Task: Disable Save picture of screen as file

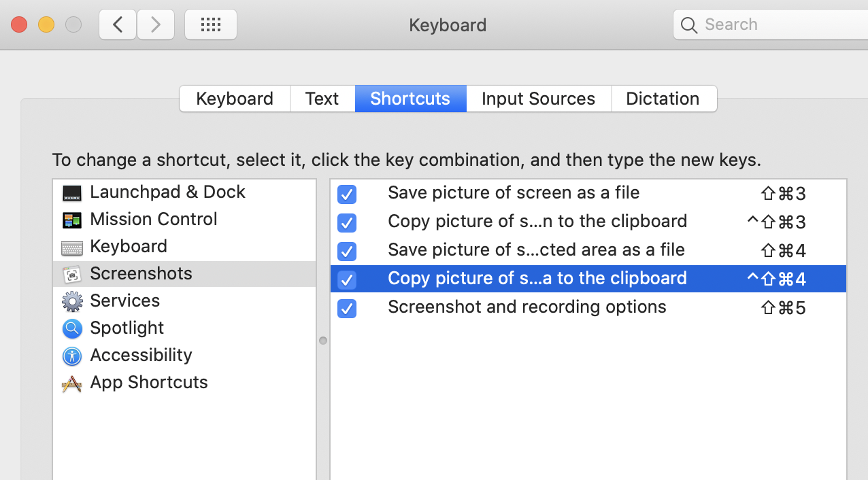Action: pyautogui.click(x=347, y=194)
